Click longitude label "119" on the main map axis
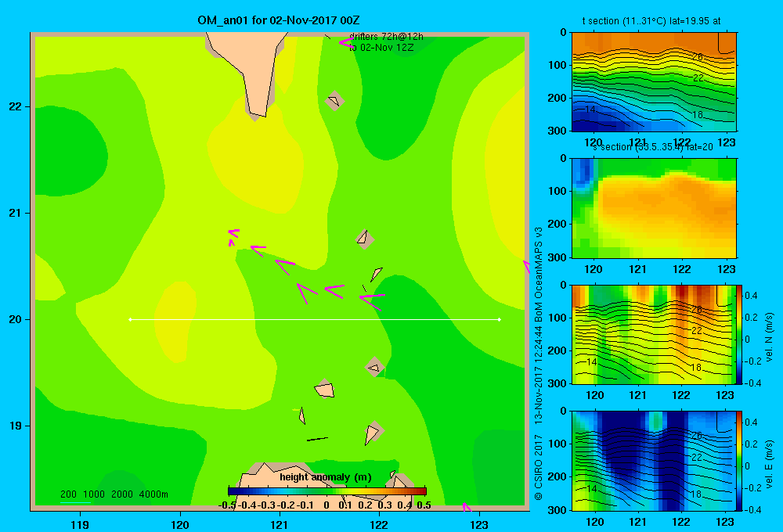 coord(80,524)
